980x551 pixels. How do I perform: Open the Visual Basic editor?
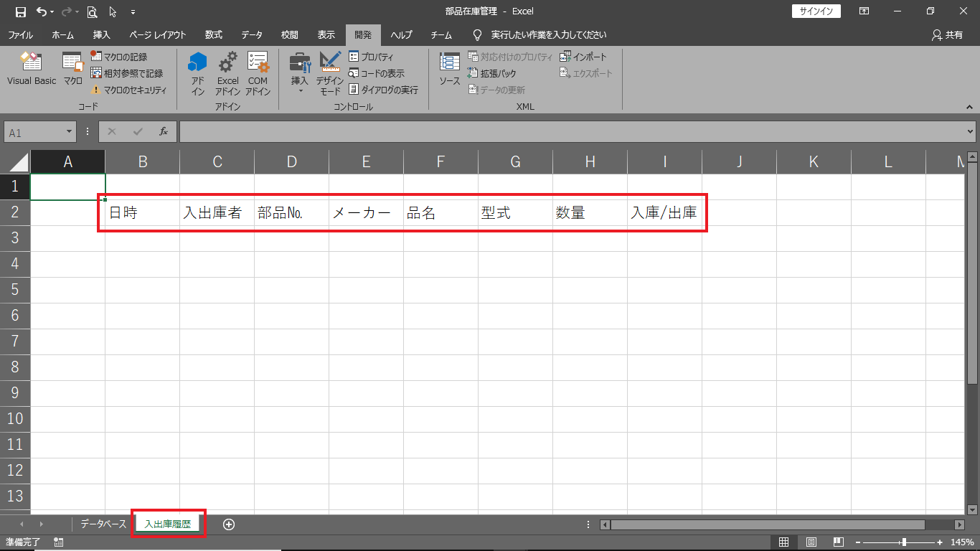pos(31,70)
